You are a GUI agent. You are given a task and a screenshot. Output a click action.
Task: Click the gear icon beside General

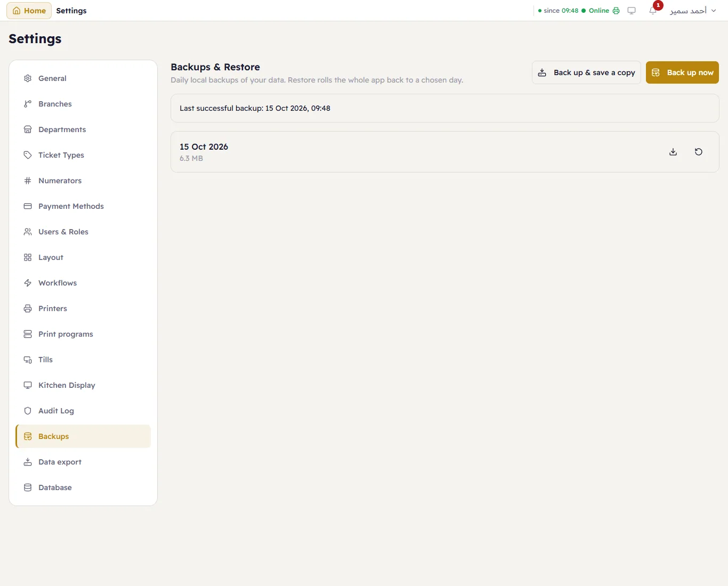(x=28, y=78)
